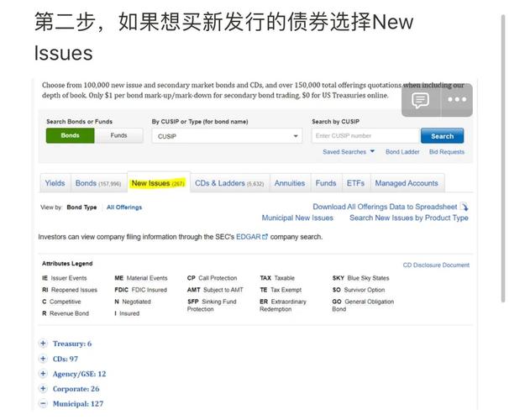Open the Managed Accounts tab
Image resolution: width=509 pixels, height=420 pixels.
[x=407, y=183]
